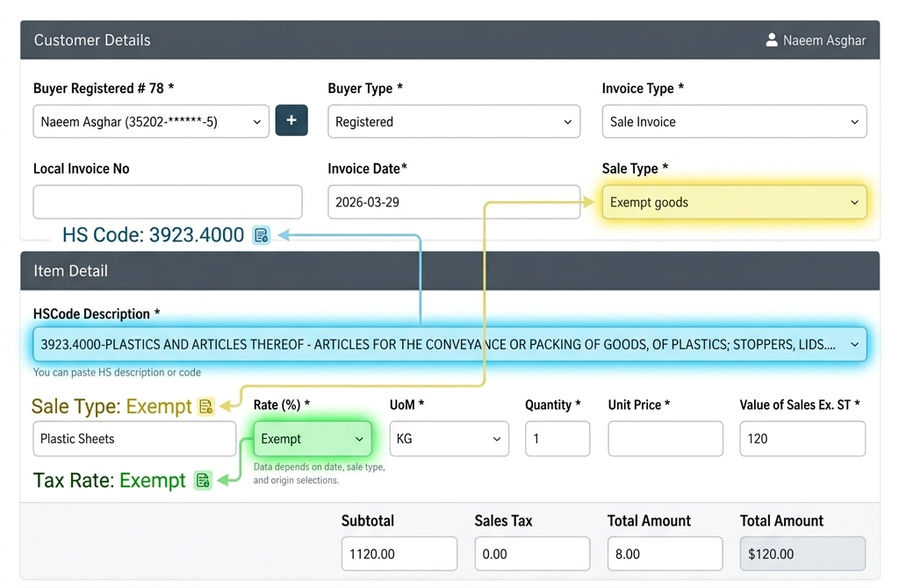The image size is (899, 588).
Task: Click the Quantity field
Action: [557, 439]
